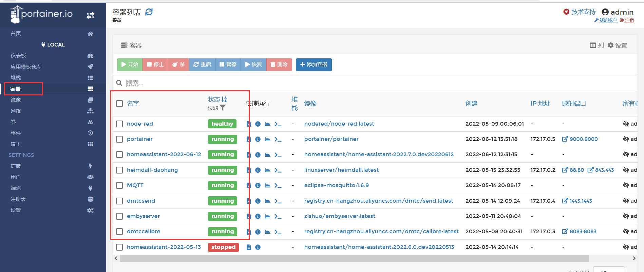Open the 列 column chooser
644x272 pixels.
click(596, 46)
